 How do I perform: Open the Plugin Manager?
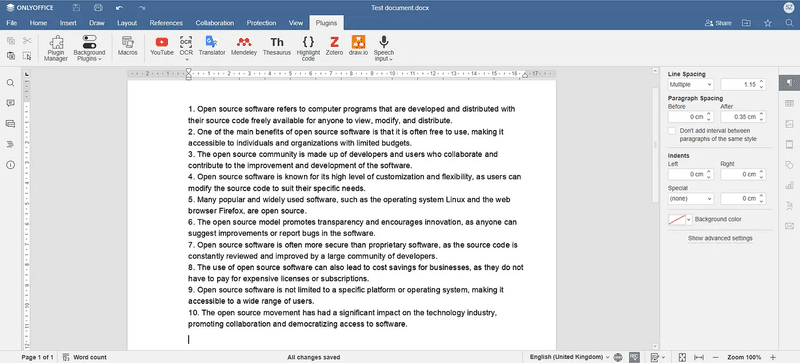pyautogui.click(x=56, y=49)
